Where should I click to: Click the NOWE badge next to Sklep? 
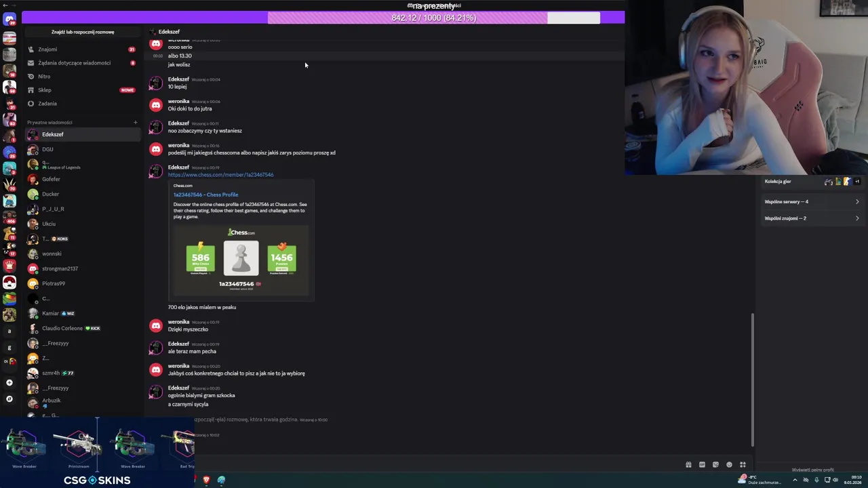127,90
